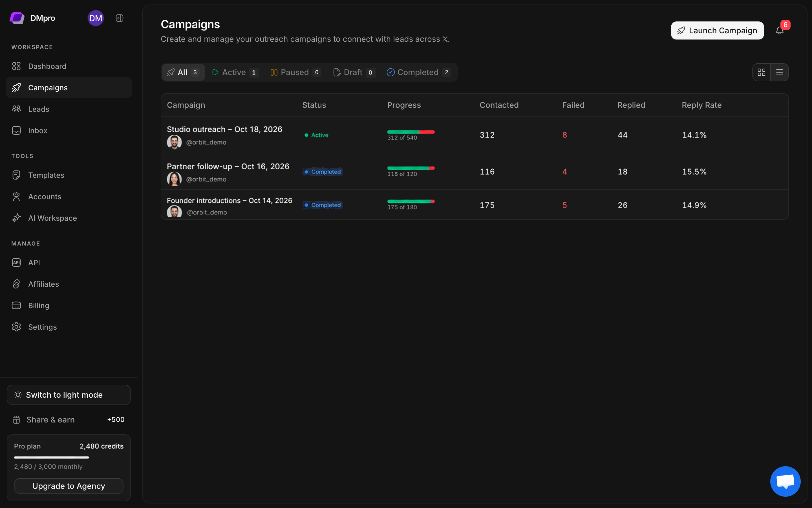Screen dimensions: 812x508
Task: Open the Accounts page
Action: (x=69, y=196)
